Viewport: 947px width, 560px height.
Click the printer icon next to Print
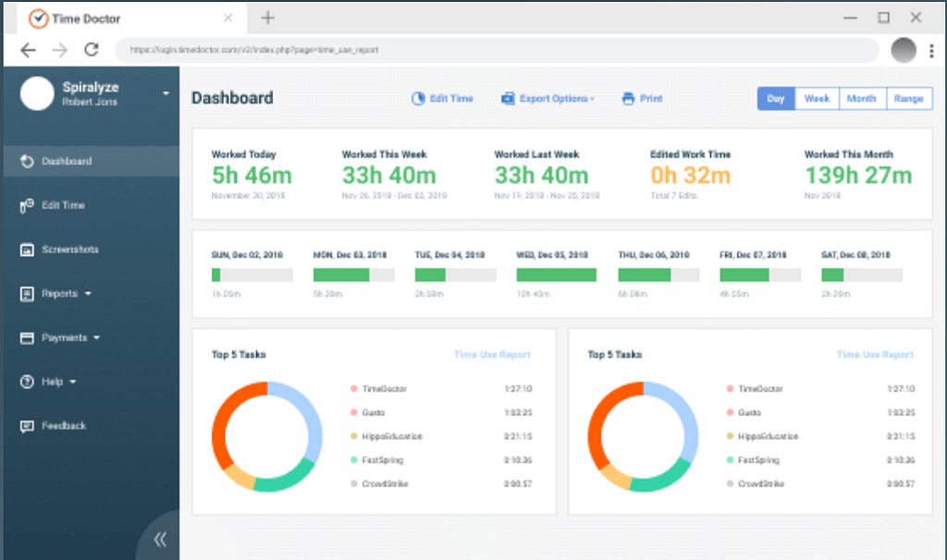[628, 98]
